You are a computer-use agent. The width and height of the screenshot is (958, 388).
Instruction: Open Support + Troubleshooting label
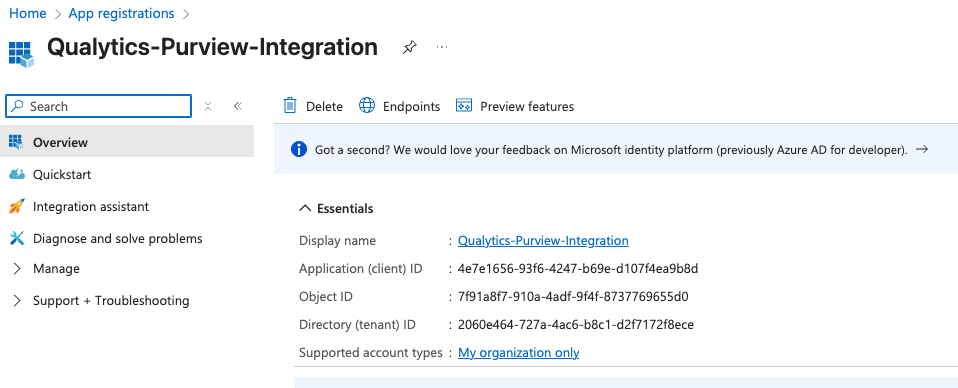111,301
